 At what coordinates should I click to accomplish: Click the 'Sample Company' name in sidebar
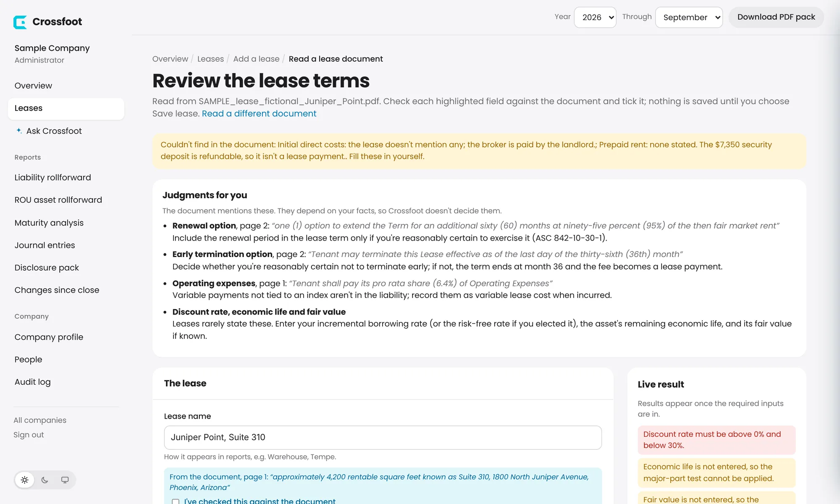pyautogui.click(x=52, y=48)
